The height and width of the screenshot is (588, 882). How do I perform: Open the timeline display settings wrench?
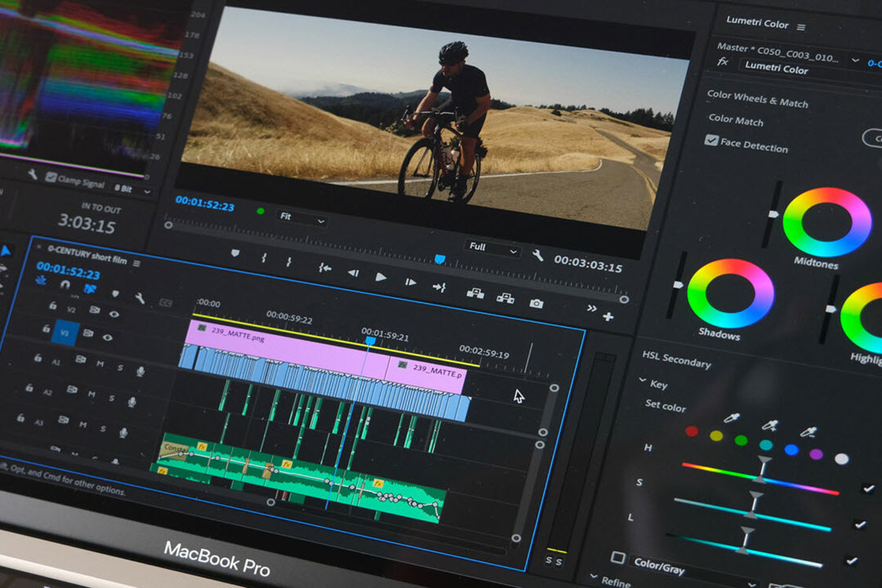[x=139, y=298]
